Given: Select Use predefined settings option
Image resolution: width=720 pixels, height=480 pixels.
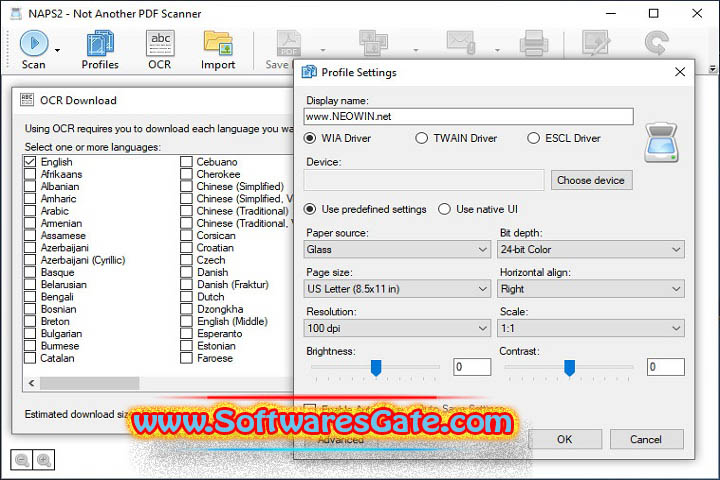Looking at the screenshot, I should pyautogui.click(x=310, y=209).
